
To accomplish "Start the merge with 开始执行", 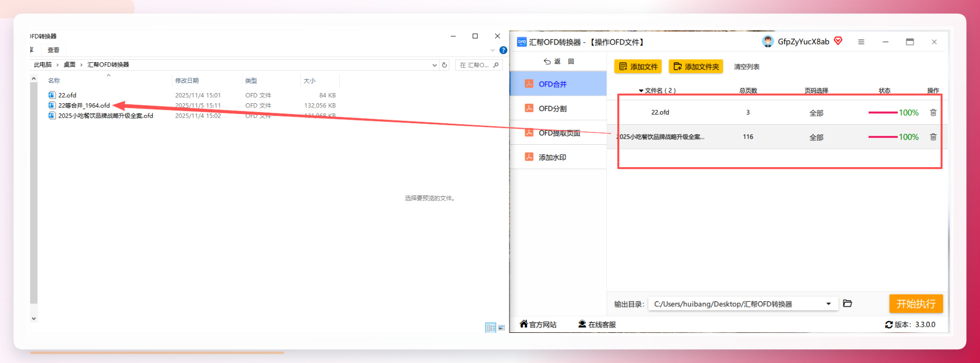I will [916, 304].
